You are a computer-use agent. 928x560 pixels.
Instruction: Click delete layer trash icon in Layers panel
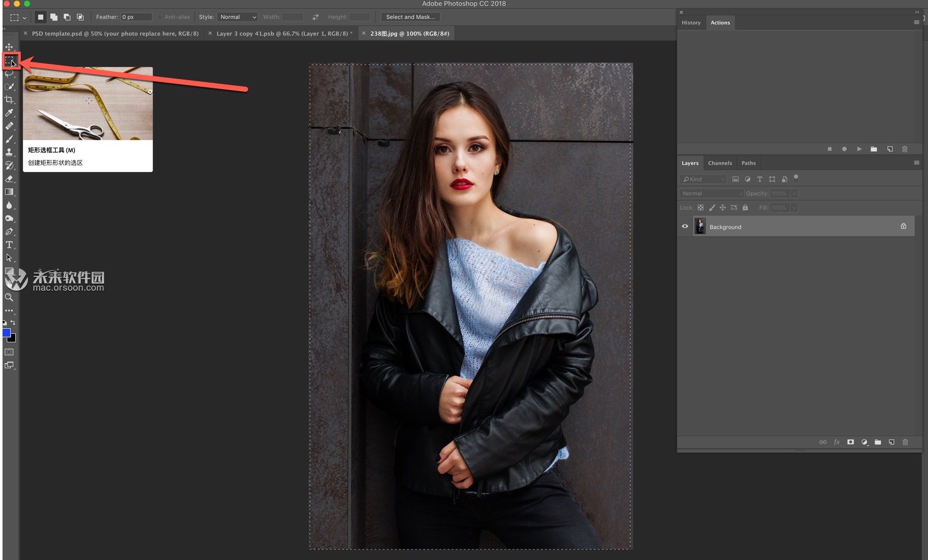905,442
